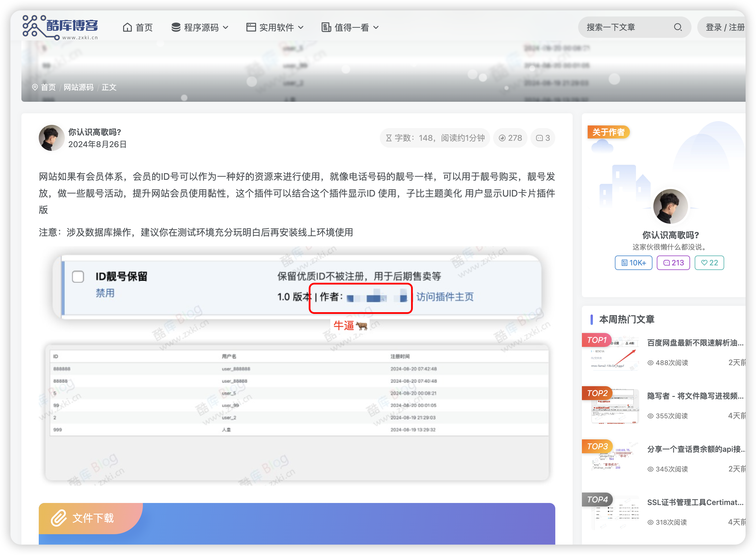This screenshot has width=756, height=555.
Task: Toggle the ID靓号保留 checkbox
Action: 78,277
